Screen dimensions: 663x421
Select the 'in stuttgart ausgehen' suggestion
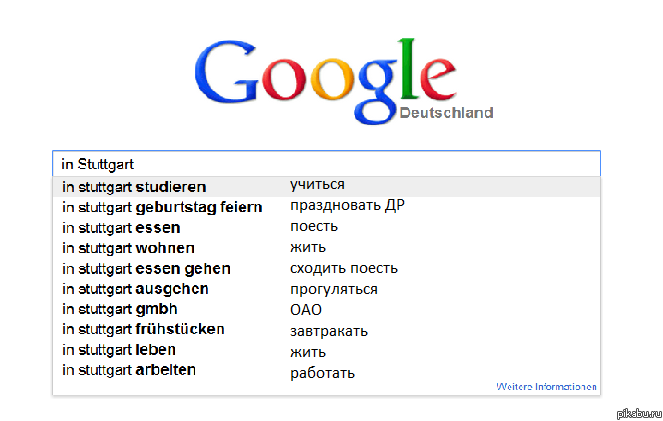[135, 289]
